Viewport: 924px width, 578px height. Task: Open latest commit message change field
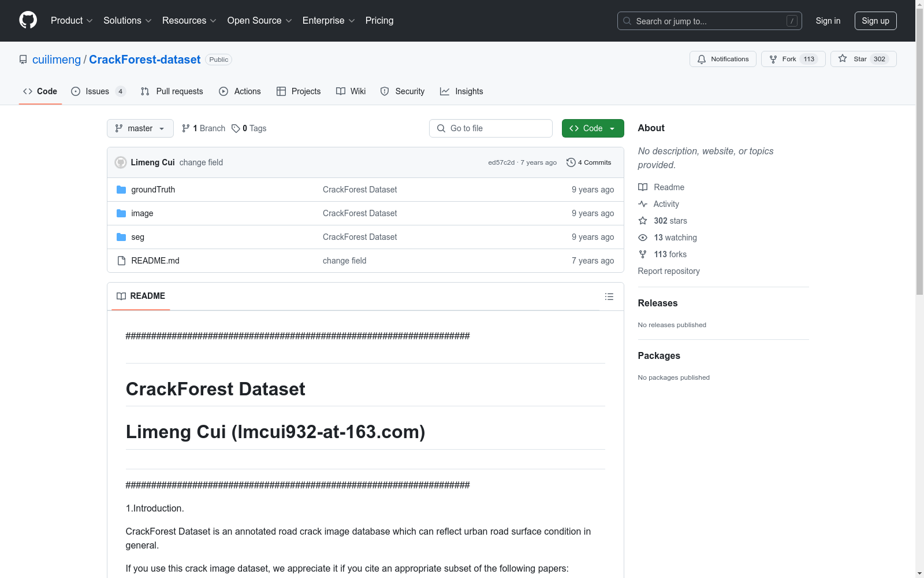201,162
